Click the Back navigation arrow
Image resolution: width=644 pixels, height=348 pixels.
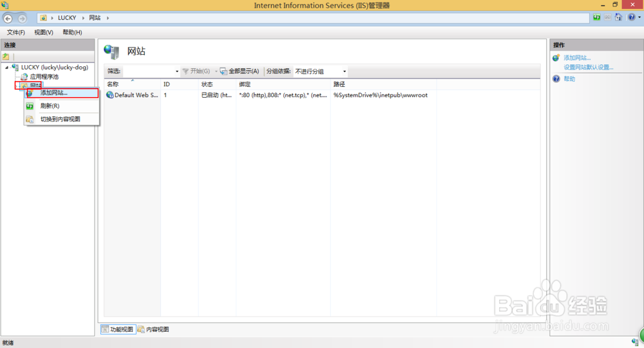point(8,19)
